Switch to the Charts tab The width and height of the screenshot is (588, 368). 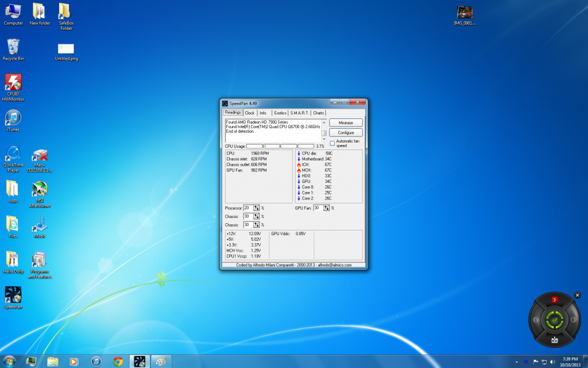[x=319, y=113]
